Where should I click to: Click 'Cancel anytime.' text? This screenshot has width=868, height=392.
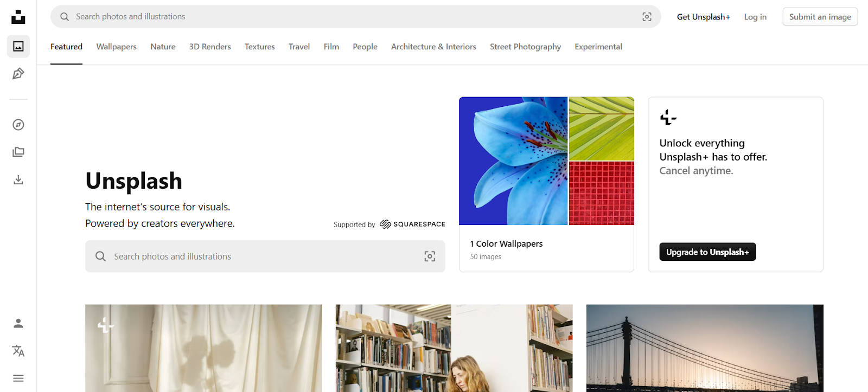(x=697, y=171)
